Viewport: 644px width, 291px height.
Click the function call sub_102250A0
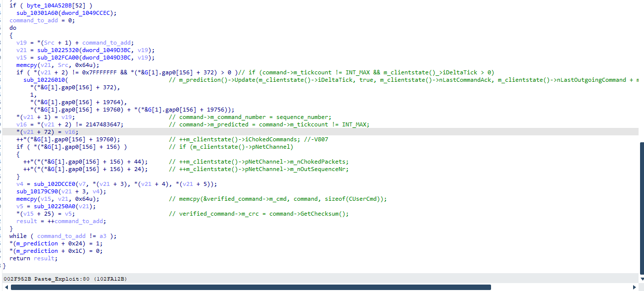(x=53, y=206)
